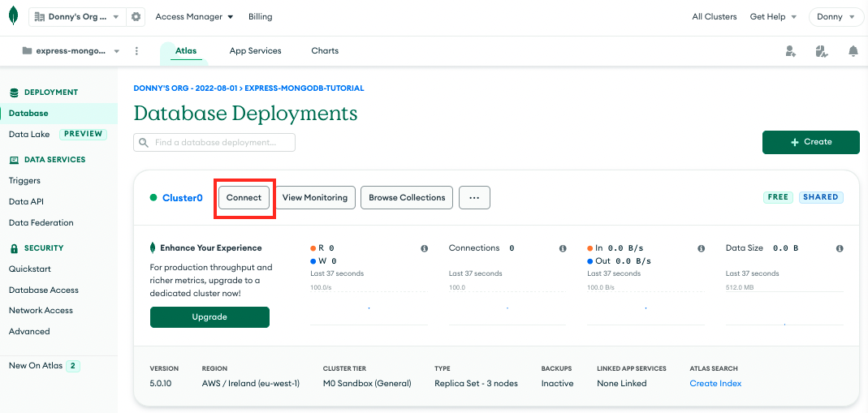Click the Upgrade button
The width and height of the screenshot is (868, 413).
209,317
